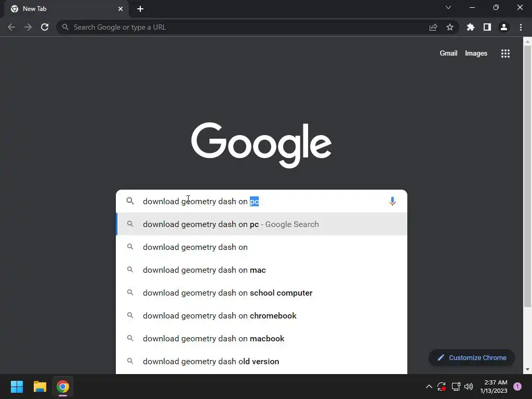
Task: Pick the 'on macbook' suggestion
Action: pyautogui.click(x=262, y=338)
